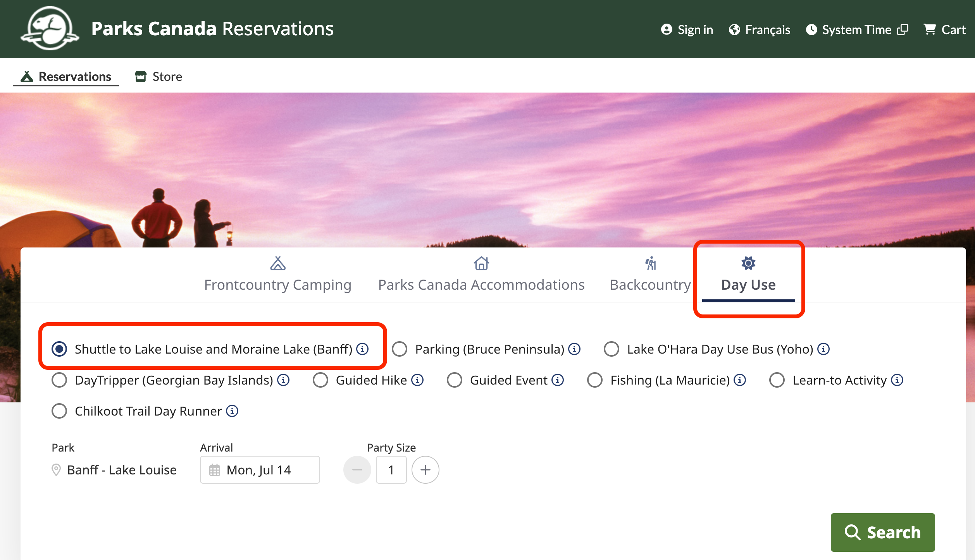This screenshot has height=560, width=975.
Task: Click the clock icon beside System Time
Action: coord(811,29)
